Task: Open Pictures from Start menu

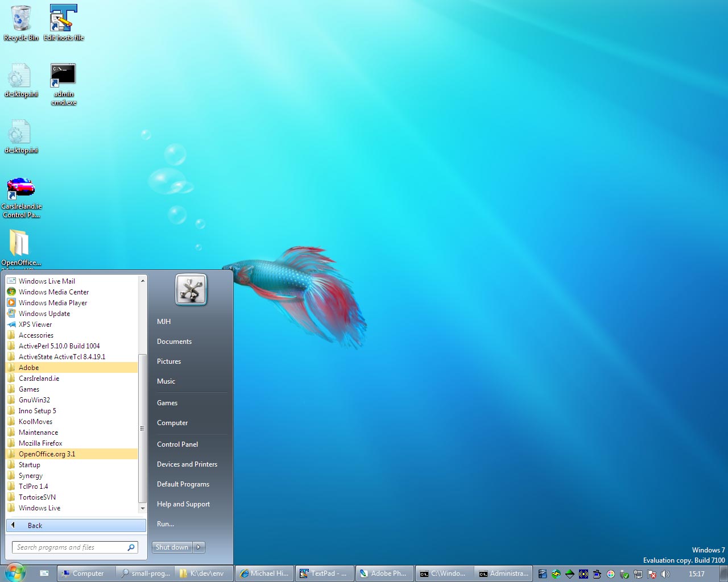Action: pyautogui.click(x=191, y=361)
